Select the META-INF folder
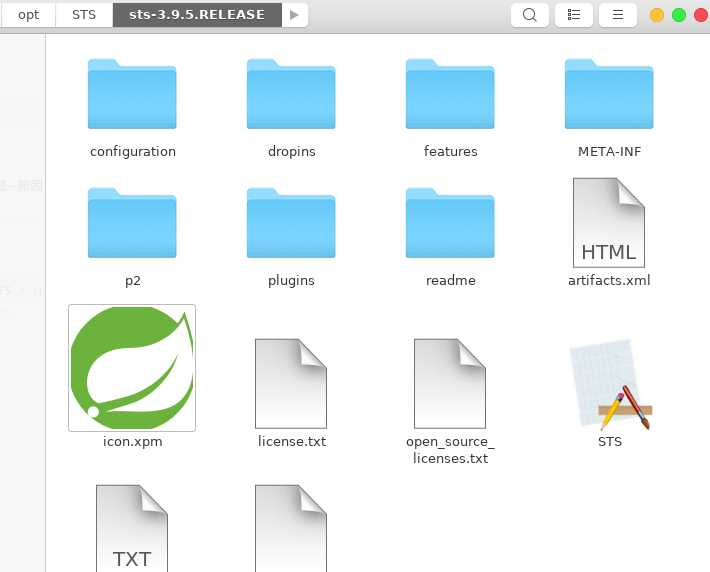 click(x=609, y=94)
